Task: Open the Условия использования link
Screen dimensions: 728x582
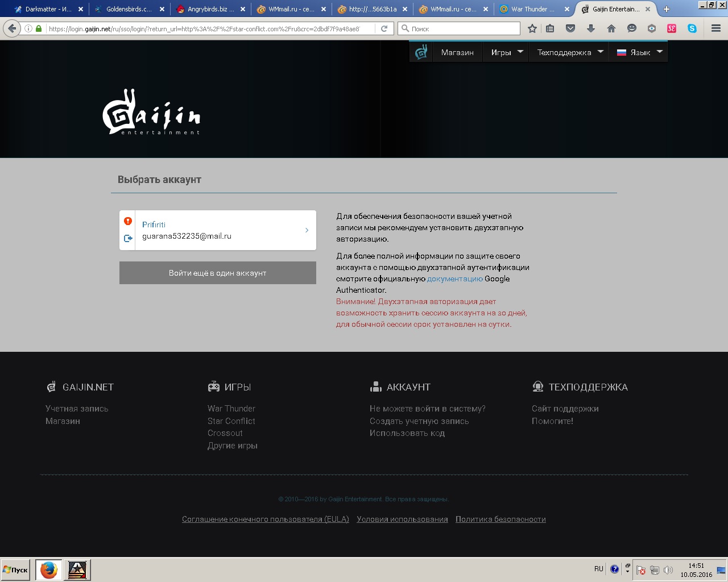Action: tap(402, 519)
